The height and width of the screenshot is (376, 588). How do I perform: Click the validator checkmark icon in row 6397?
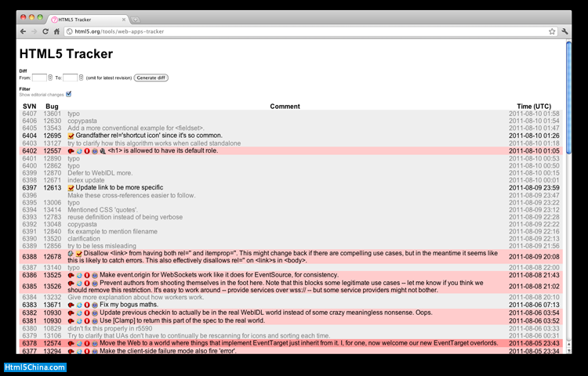(x=71, y=188)
